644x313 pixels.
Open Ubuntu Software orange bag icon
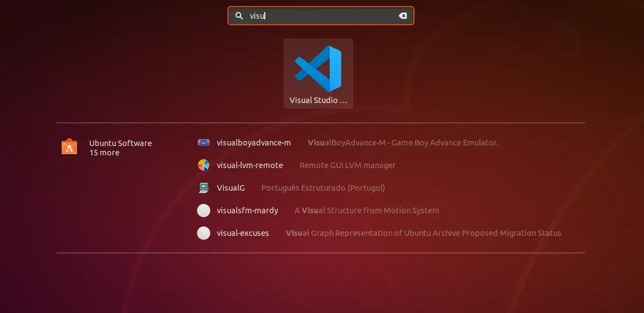click(x=69, y=147)
